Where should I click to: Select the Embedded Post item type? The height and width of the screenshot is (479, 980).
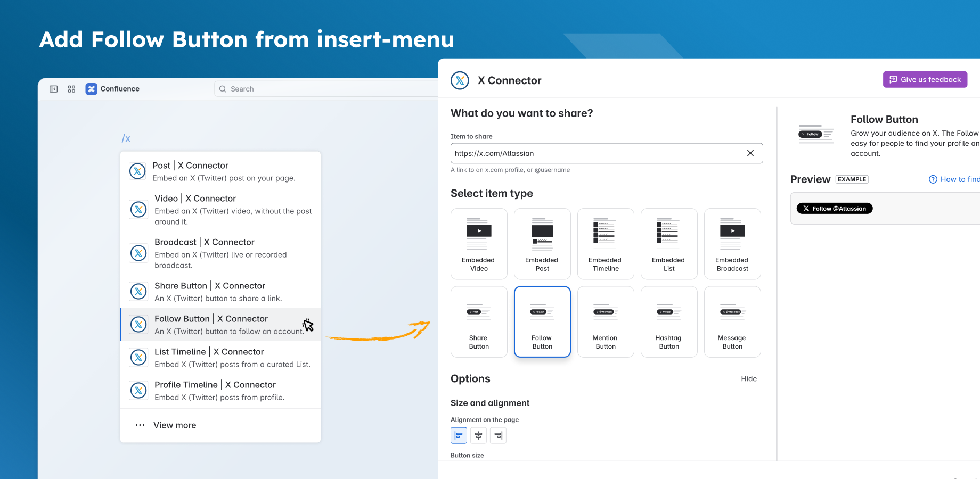[542, 244]
